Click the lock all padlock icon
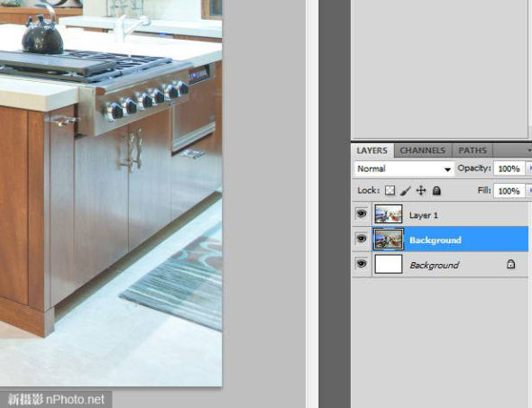 pos(436,191)
